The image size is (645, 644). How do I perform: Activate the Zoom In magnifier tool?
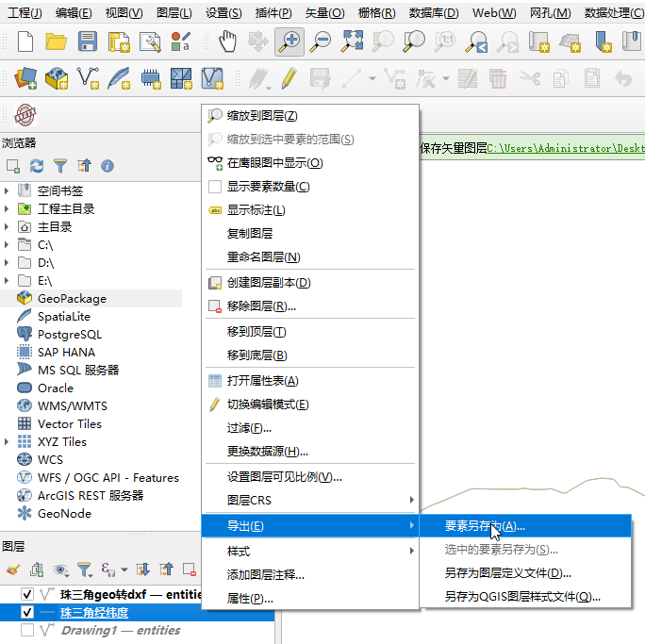(x=289, y=41)
